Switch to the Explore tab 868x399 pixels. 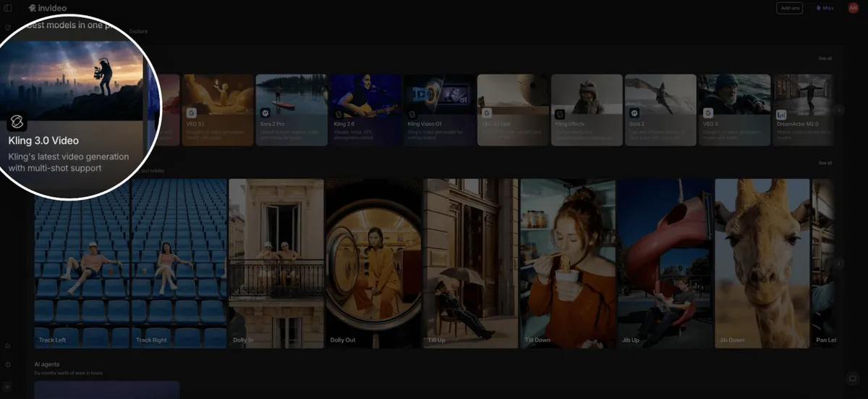click(138, 31)
